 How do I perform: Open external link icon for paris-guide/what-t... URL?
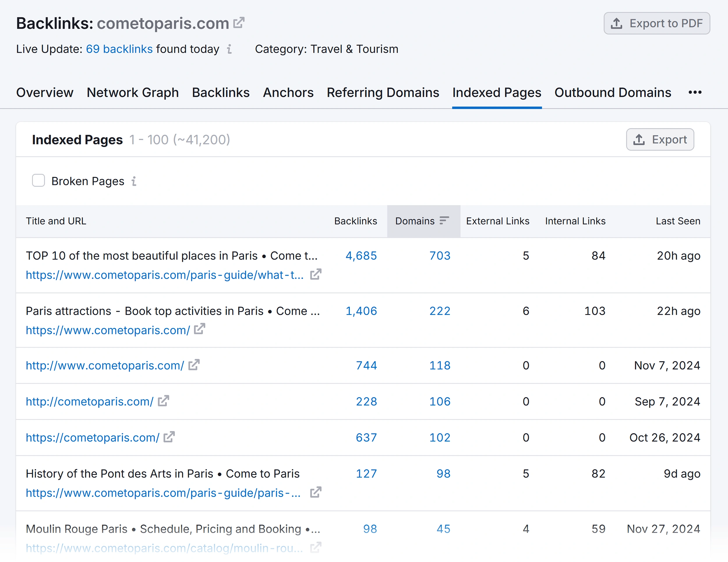point(316,274)
